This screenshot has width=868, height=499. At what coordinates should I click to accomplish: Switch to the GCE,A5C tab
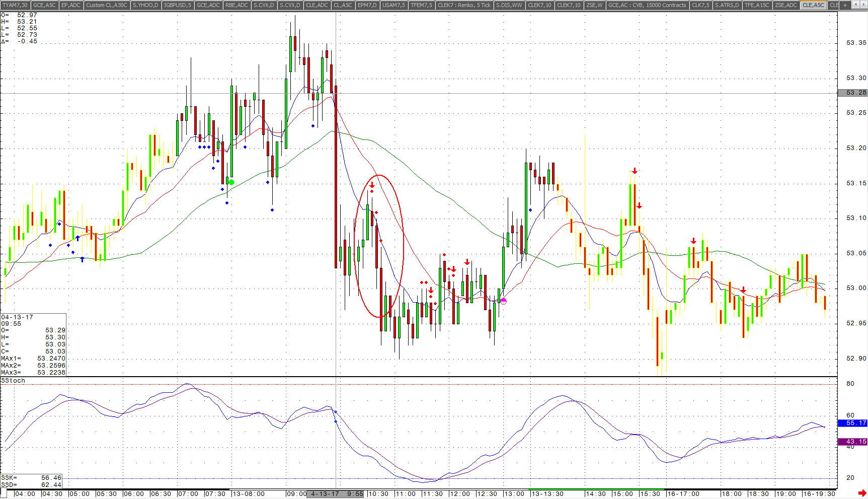coord(44,5)
